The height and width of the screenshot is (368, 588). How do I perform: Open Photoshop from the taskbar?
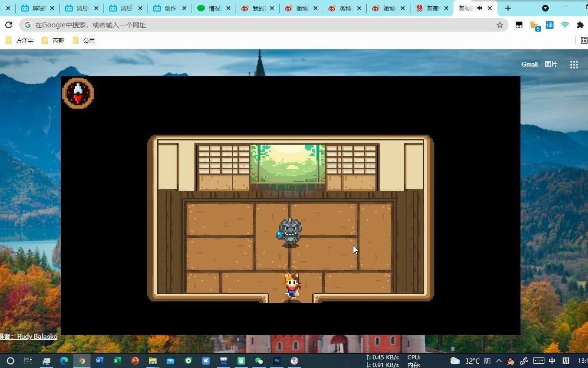277,361
